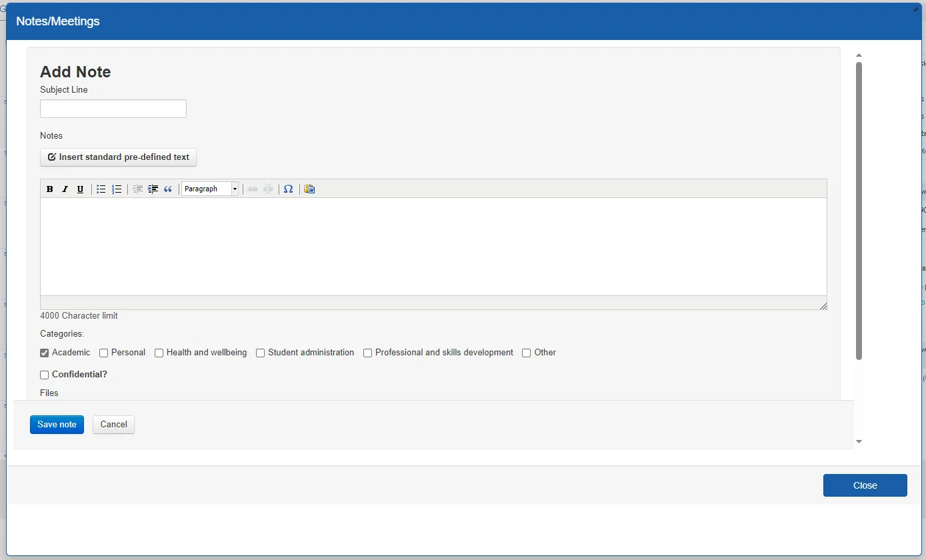
Task: Select the Student administration category
Action: [x=260, y=353]
